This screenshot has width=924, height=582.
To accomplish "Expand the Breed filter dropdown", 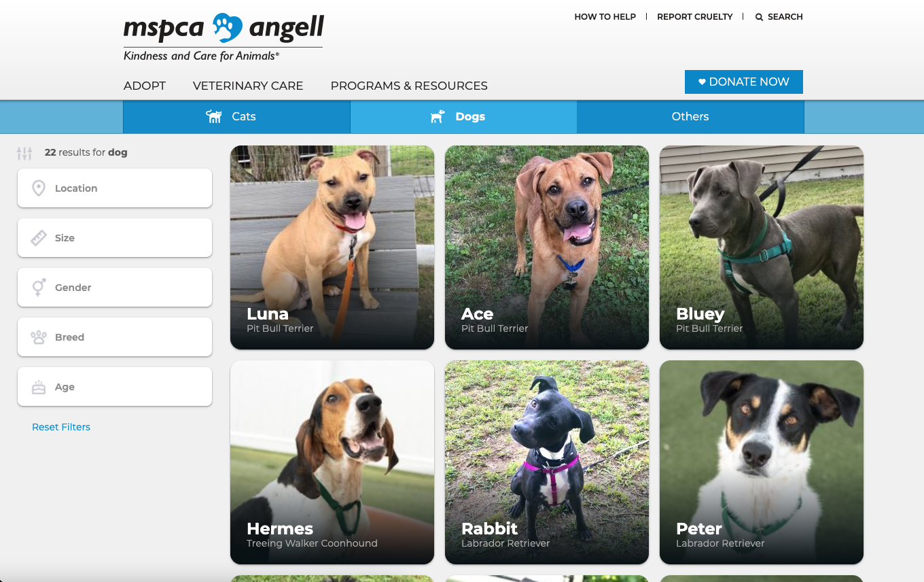I will [115, 337].
